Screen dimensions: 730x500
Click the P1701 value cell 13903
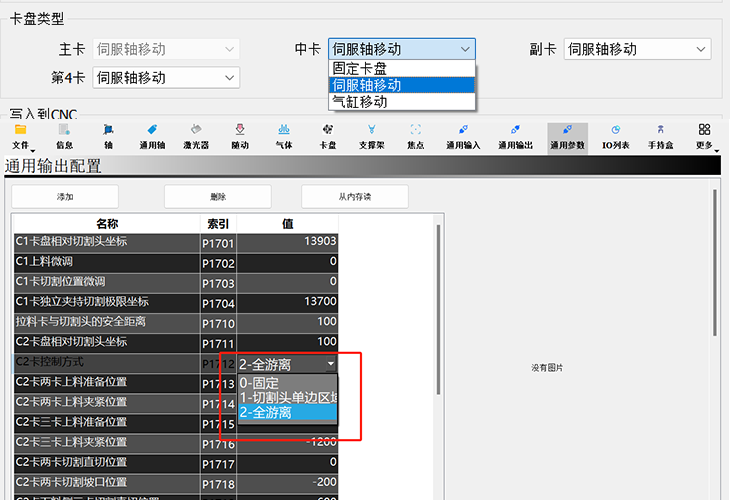[x=288, y=242]
